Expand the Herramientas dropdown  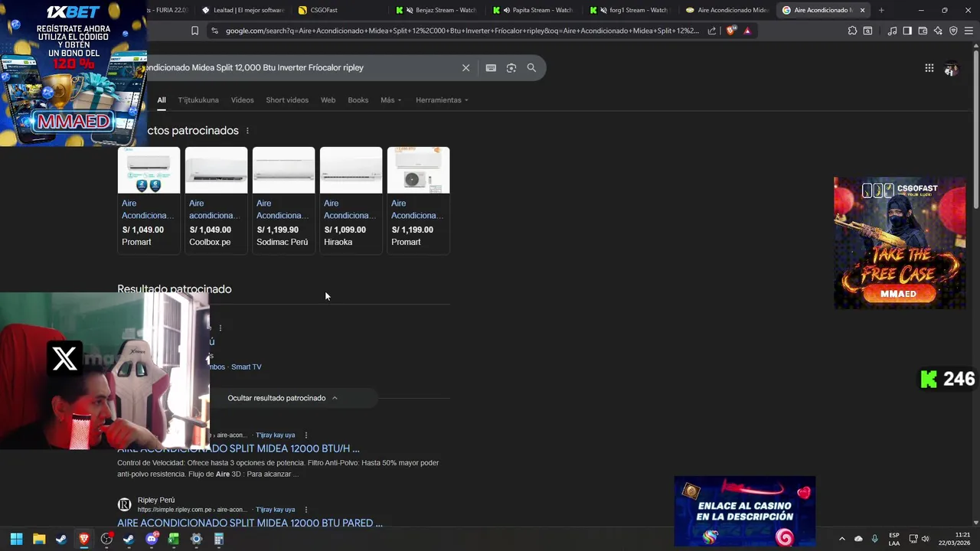coord(442,100)
